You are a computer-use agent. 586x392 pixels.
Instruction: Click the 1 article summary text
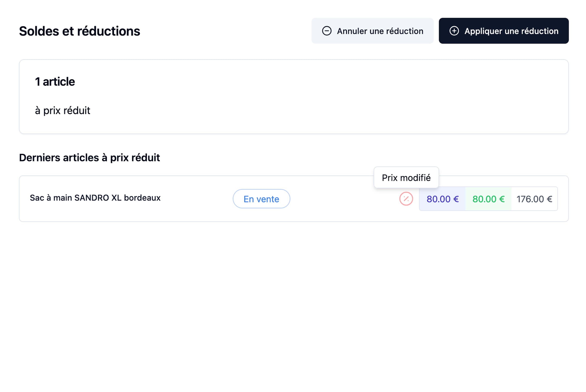click(x=55, y=82)
